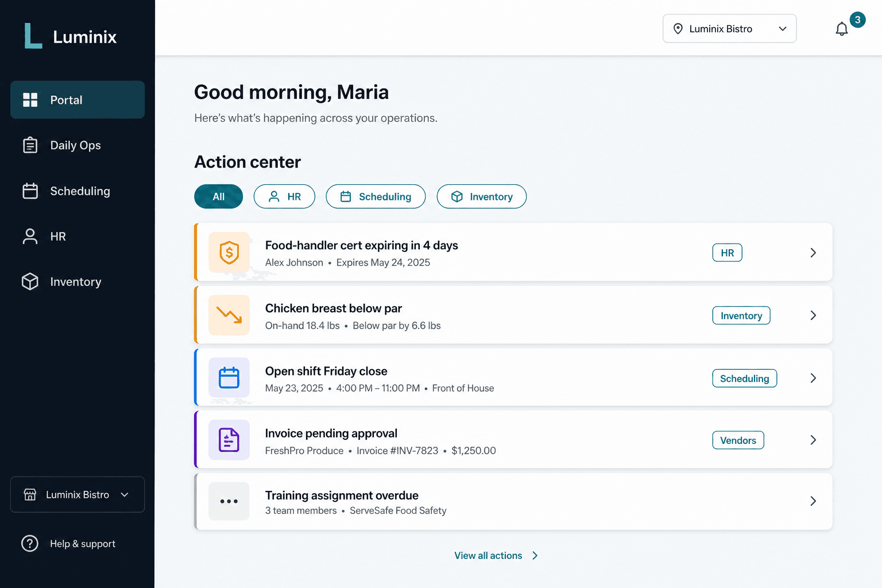The image size is (882, 588).
Task: Open the Training assignment overdue title
Action: point(342,495)
